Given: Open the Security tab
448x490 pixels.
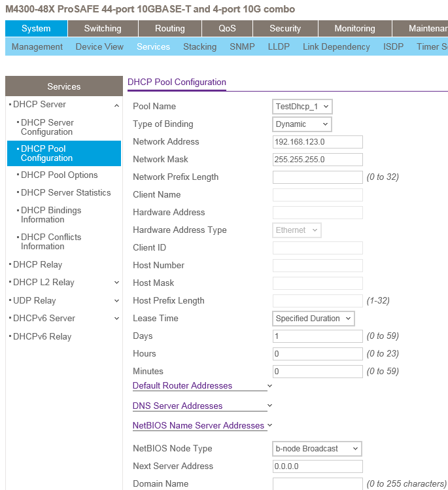Looking at the screenshot, I should tap(285, 29).
